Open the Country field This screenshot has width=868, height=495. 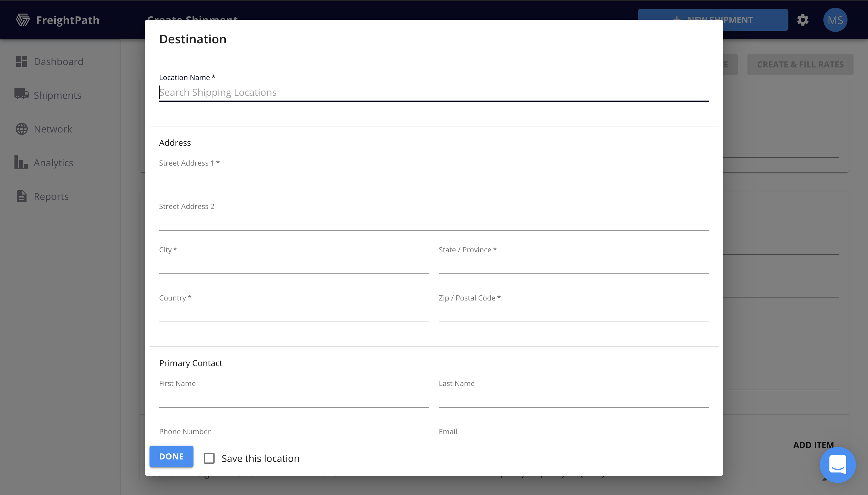coord(294,313)
